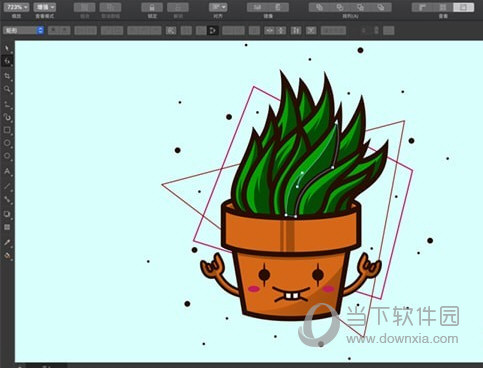This screenshot has width=483, height=368.
Task: Click the pot character's white teeth
Action: point(292,295)
